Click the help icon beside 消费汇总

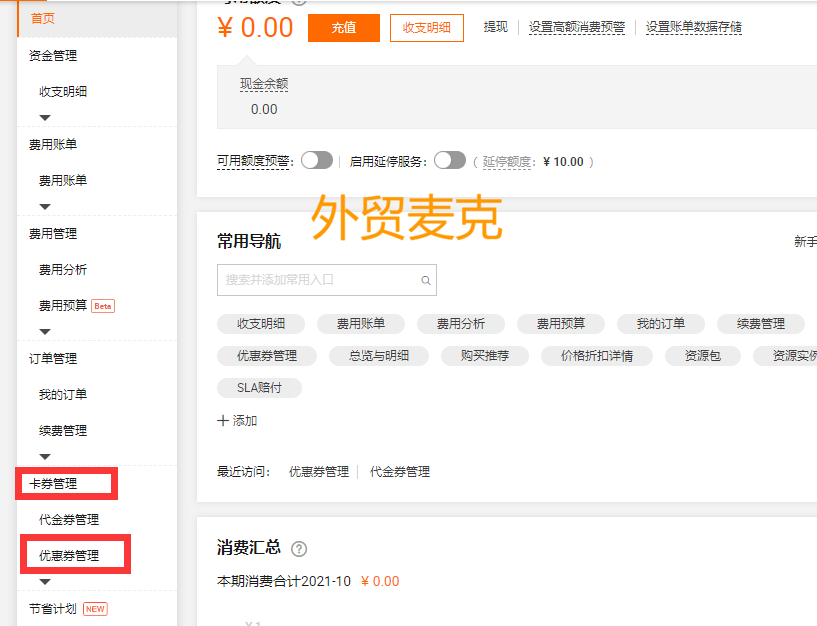299,549
